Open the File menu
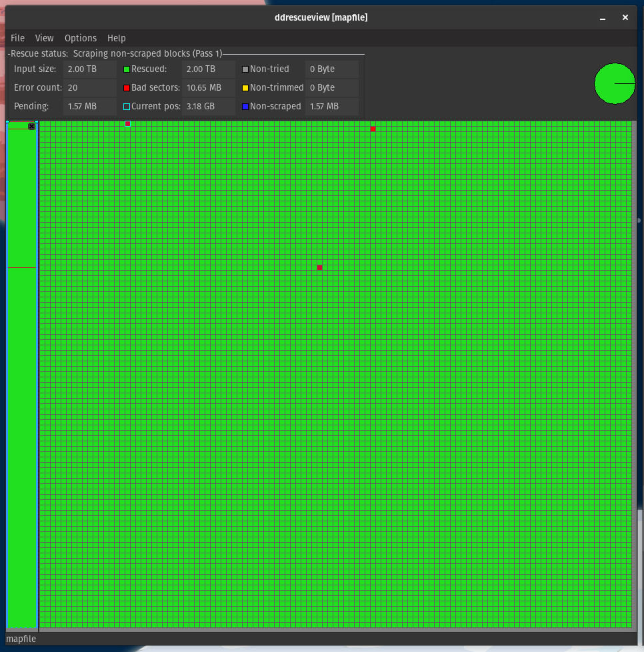This screenshot has height=652, width=644. click(17, 38)
